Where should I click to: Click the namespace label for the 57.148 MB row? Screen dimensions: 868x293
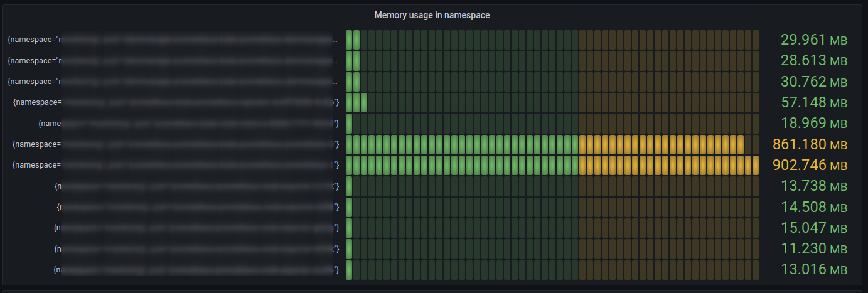click(176, 102)
